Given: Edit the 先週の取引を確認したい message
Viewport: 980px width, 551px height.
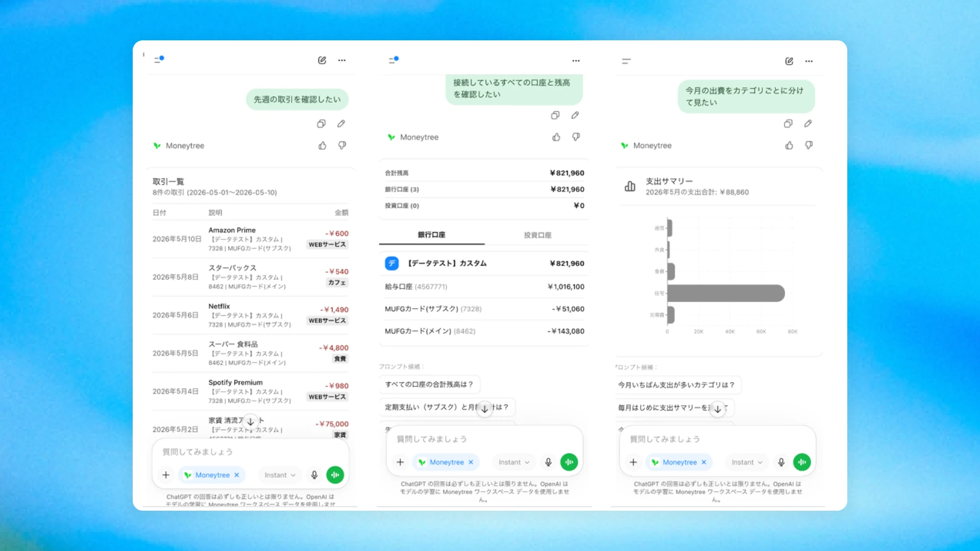Looking at the screenshot, I should point(341,123).
